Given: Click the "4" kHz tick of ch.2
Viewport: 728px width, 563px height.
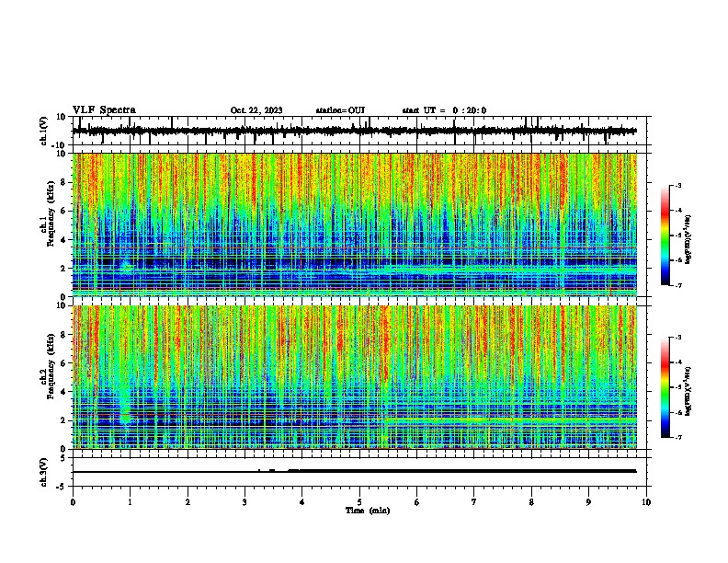Looking at the screenshot, I should [x=63, y=392].
